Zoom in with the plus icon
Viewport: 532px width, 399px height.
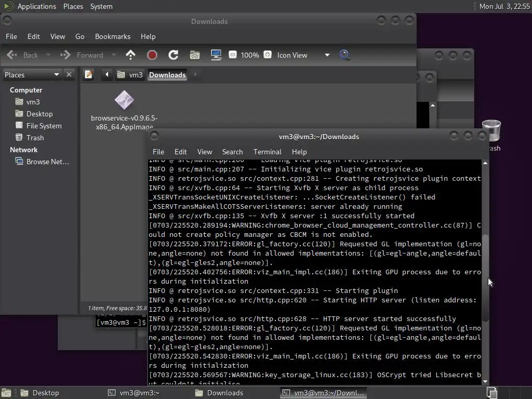268,55
